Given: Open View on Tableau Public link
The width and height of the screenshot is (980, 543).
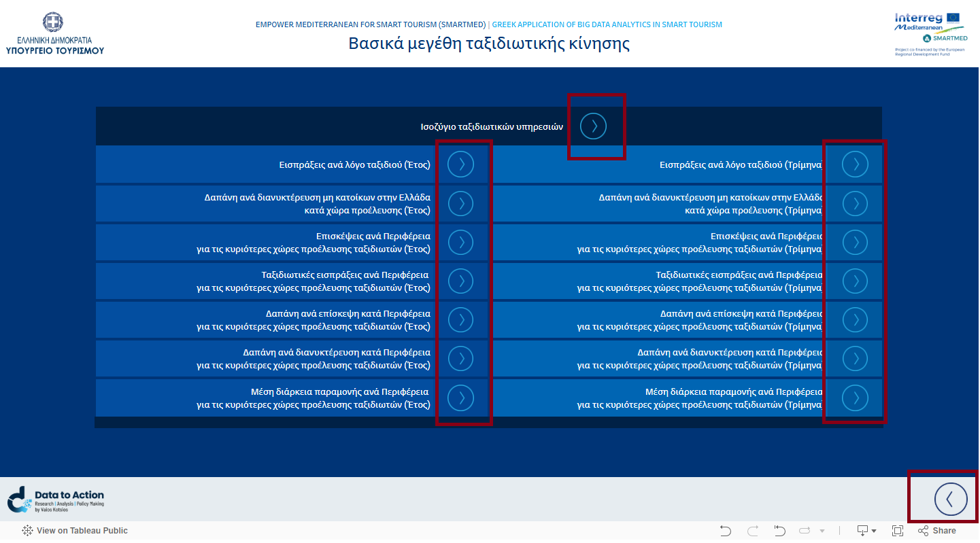Looking at the screenshot, I should point(75,531).
